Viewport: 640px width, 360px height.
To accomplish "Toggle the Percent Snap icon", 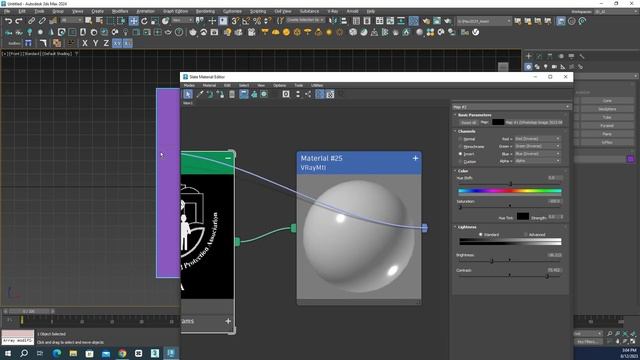I will point(257,20).
